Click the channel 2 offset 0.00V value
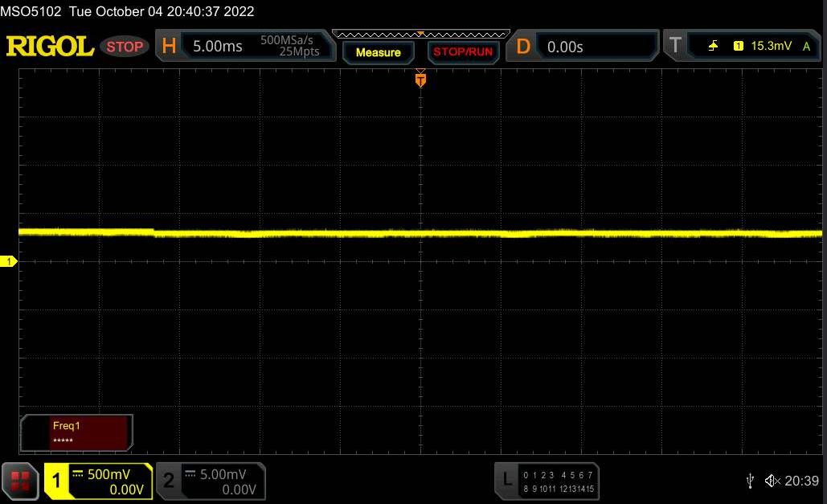Screen dimensions: 827x504 pos(239,490)
